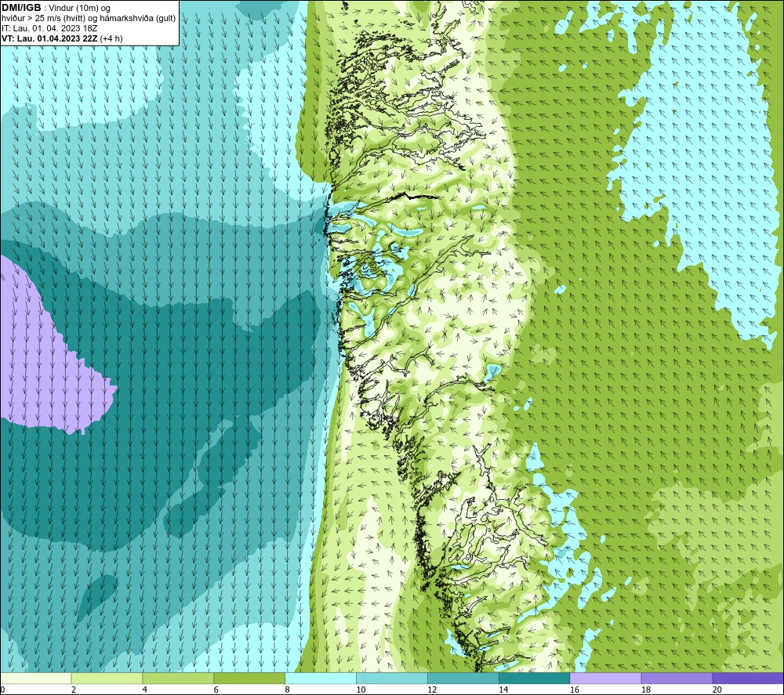Click the legend scale label 20

(x=717, y=690)
